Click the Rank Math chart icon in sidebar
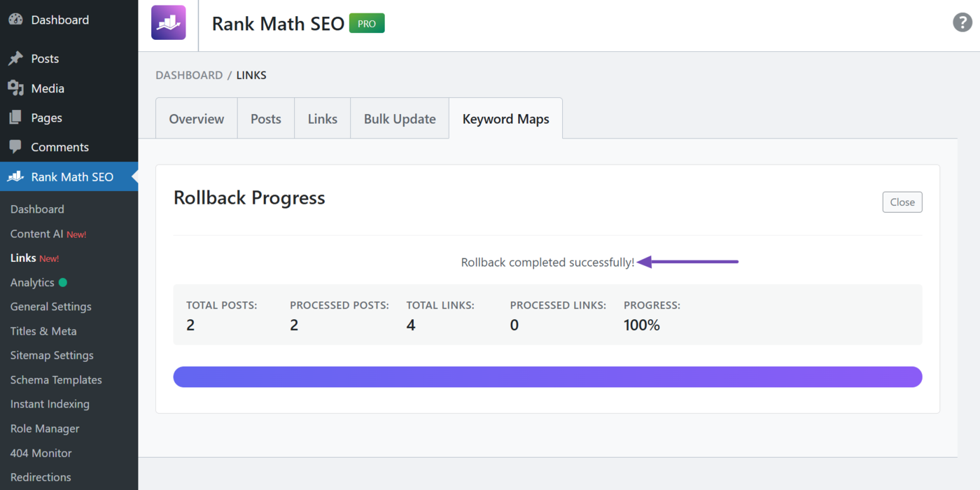This screenshot has width=980, height=490. [x=15, y=176]
